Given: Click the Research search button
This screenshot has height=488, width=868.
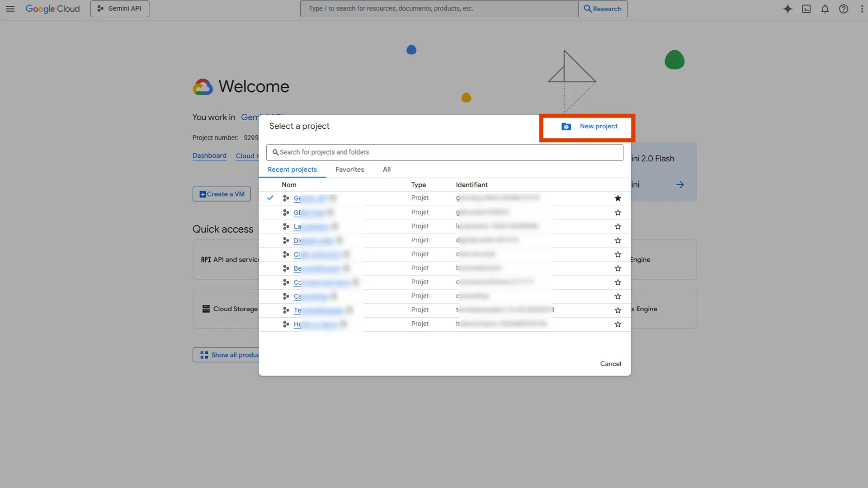Looking at the screenshot, I should click(603, 9).
